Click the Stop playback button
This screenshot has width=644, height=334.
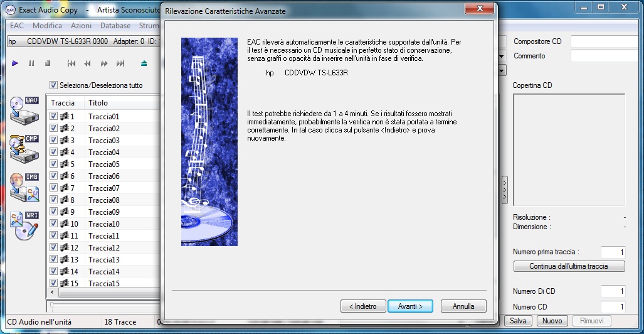pos(48,63)
